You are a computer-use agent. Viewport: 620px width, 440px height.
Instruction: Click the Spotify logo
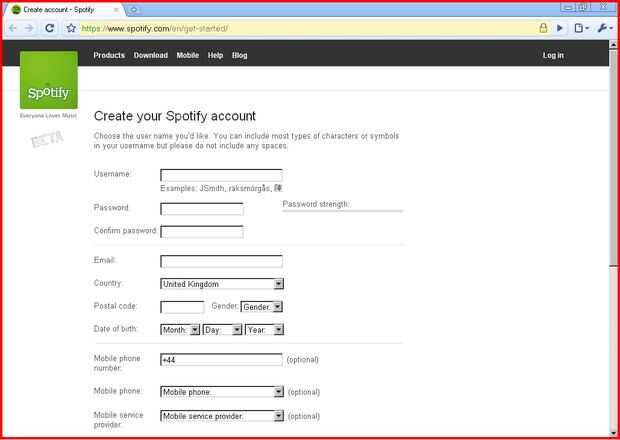(x=49, y=80)
